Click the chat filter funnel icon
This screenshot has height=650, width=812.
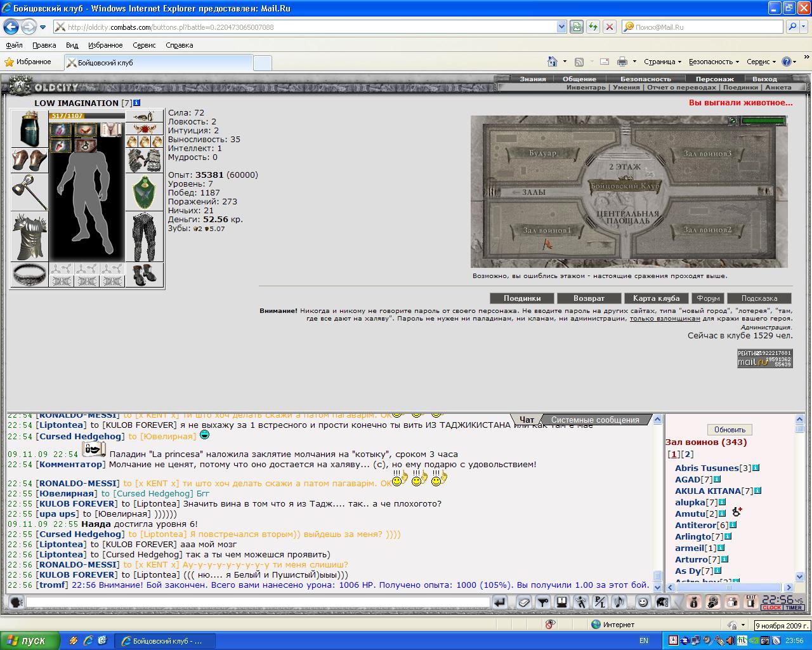coord(543,602)
